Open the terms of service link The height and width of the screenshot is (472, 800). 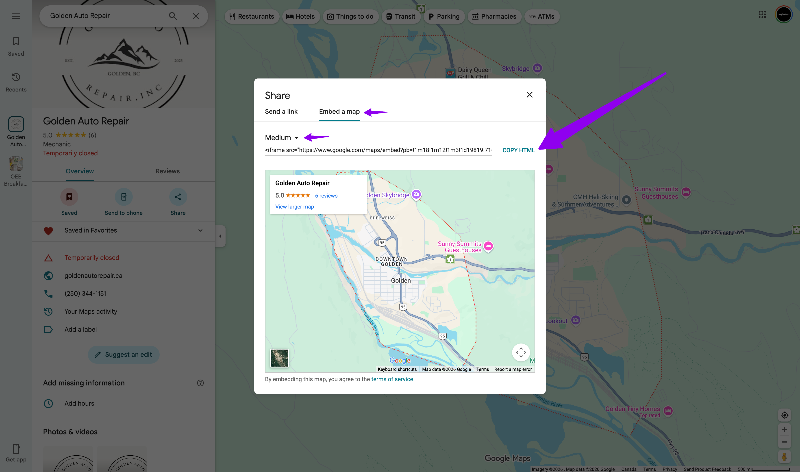coord(392,379)
